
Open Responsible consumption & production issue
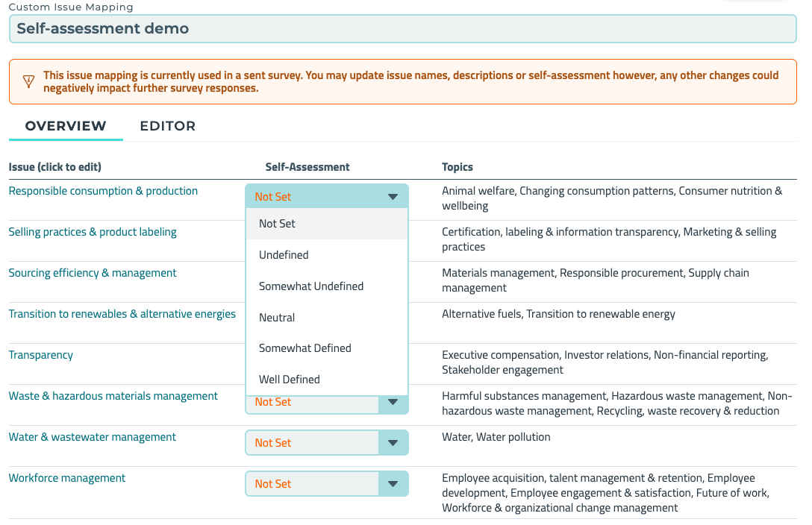(103, 191)
